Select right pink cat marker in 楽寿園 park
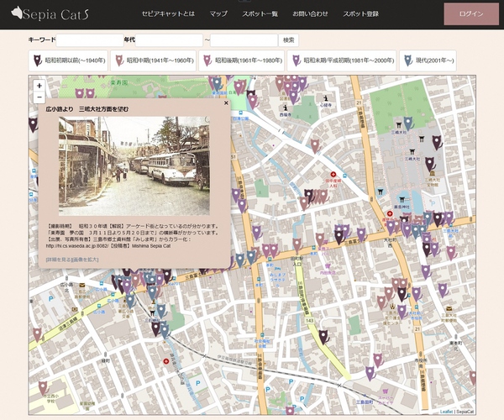Image resolution: width=504 pixels, height=420 pixels. point(91,94)
